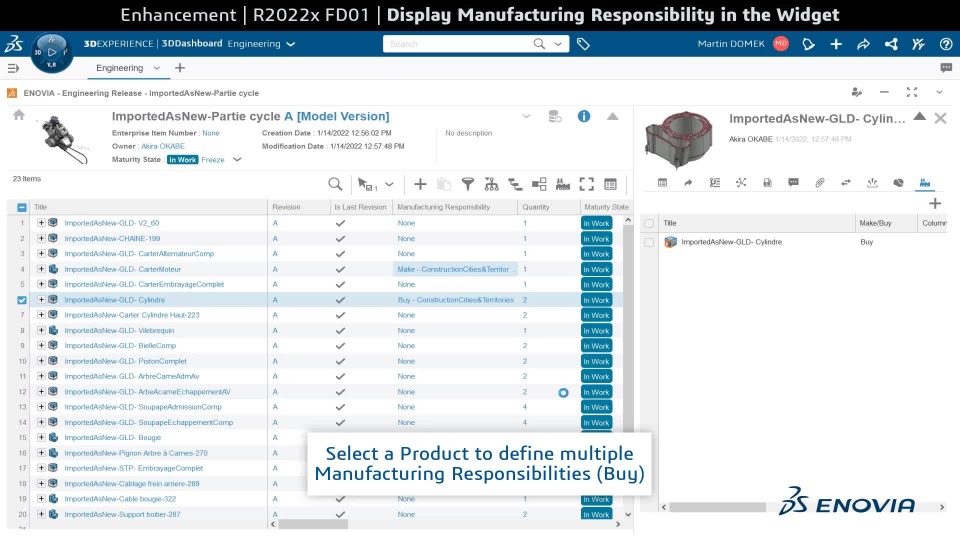The image size is (960, 540).
Task: Expand the ImportedAsNew-GLD- V2_60 row
Action: [41, 223]
